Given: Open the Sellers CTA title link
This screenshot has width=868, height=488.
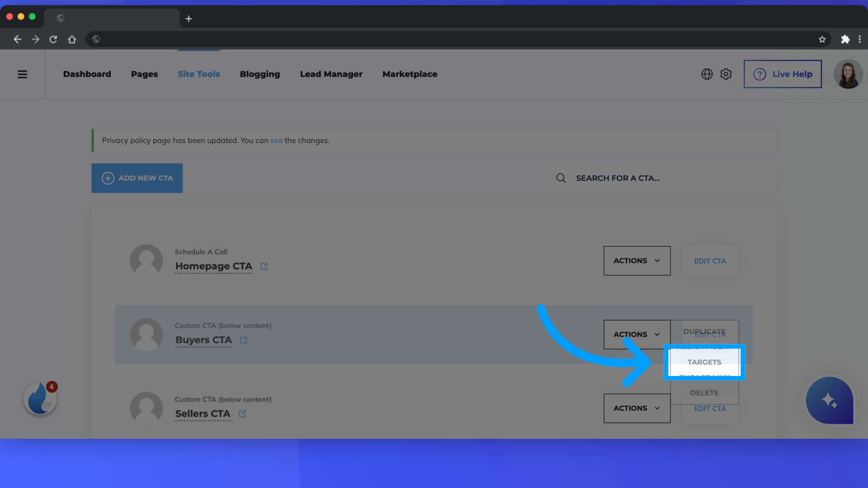Looking at the screenshot, I should coord(203,414).
